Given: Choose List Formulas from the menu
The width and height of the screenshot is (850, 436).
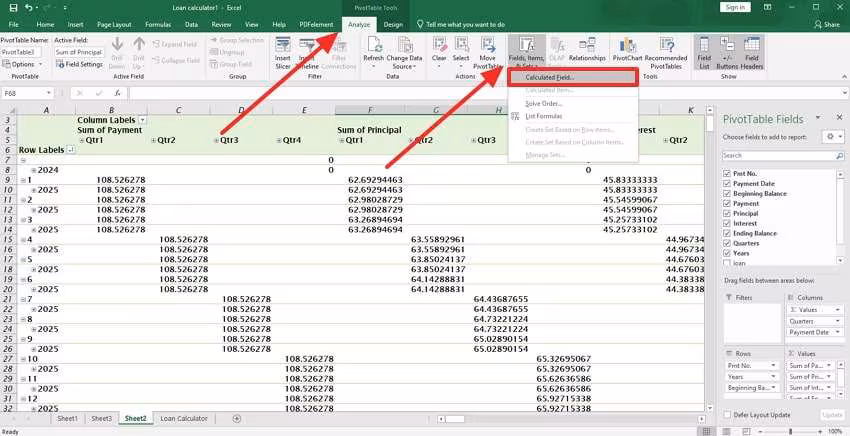Looking at the screenshot, I should (544, 116).
